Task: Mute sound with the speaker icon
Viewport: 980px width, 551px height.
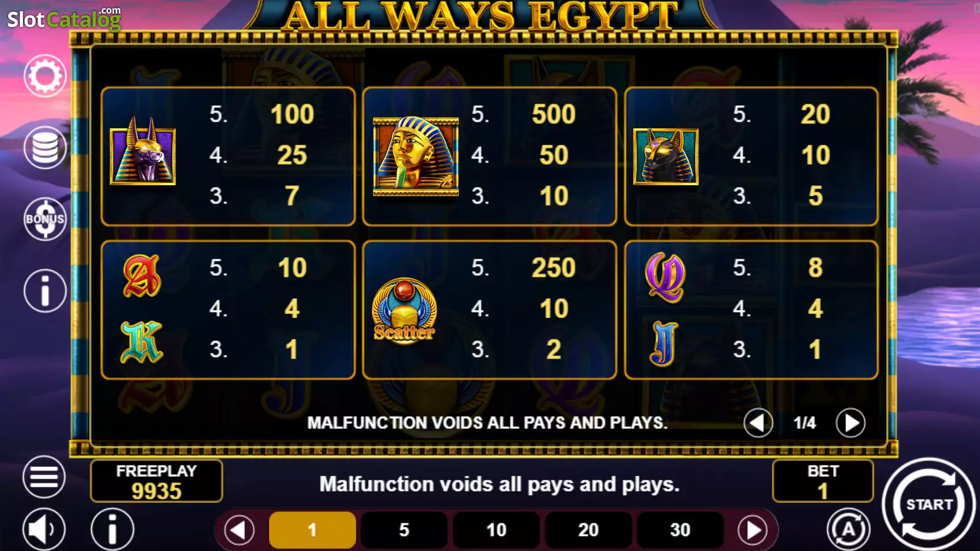Action: point(44,529)
